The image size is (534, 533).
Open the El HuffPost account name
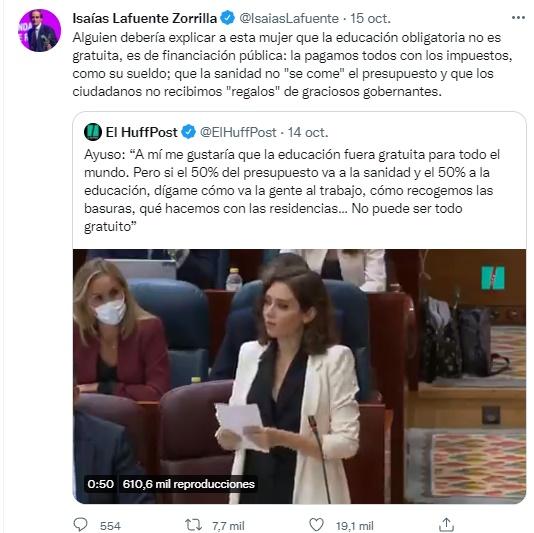pyautogui.click(x=142, y=132)
